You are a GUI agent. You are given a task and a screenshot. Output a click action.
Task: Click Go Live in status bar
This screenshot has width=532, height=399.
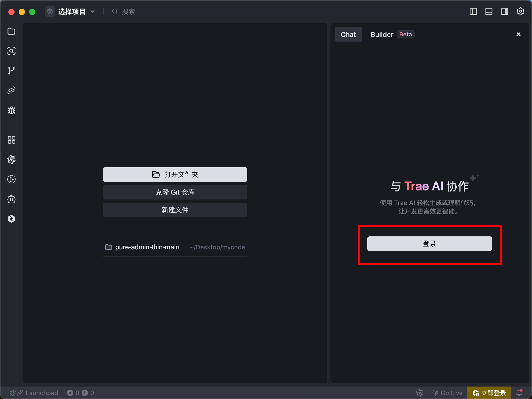[x=448, y=393]
